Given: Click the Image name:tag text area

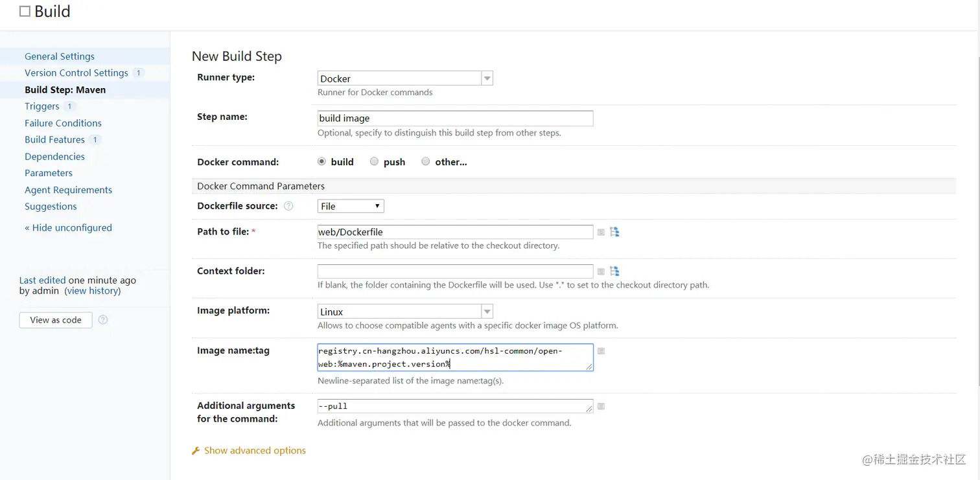Looking at the screenshot, I should [x=455, y=358].
